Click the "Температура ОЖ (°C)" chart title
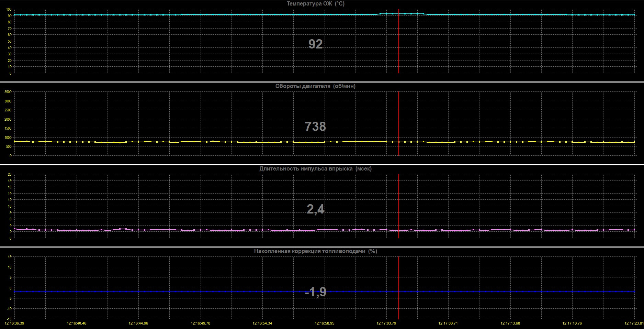 coord(315,4)
